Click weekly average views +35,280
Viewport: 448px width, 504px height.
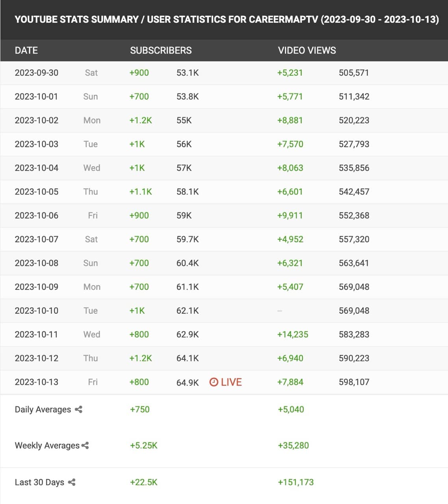(293, 445)
